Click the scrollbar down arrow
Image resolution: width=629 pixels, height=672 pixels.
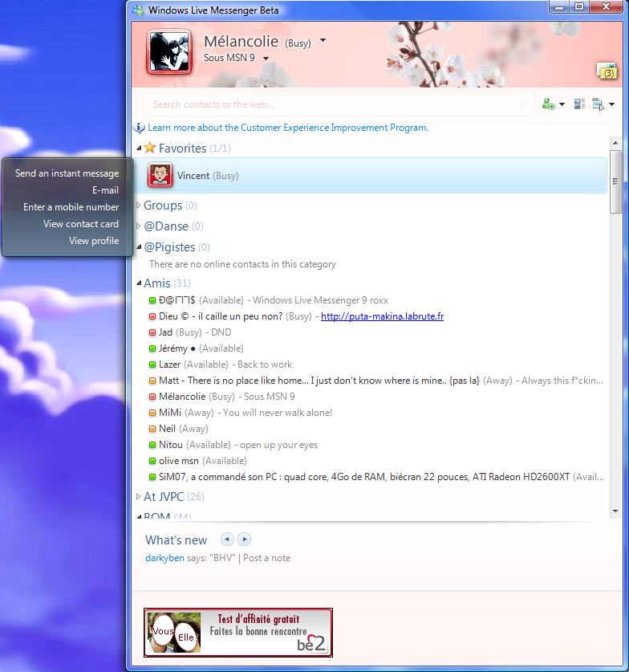pyautogui.click(x=615, y=511)
